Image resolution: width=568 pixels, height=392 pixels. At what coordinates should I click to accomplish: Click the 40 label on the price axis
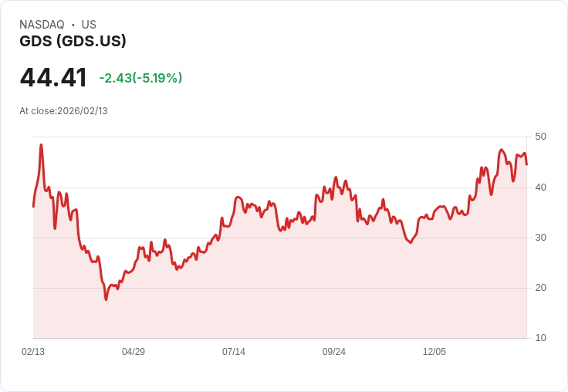(x=540, y=187)
